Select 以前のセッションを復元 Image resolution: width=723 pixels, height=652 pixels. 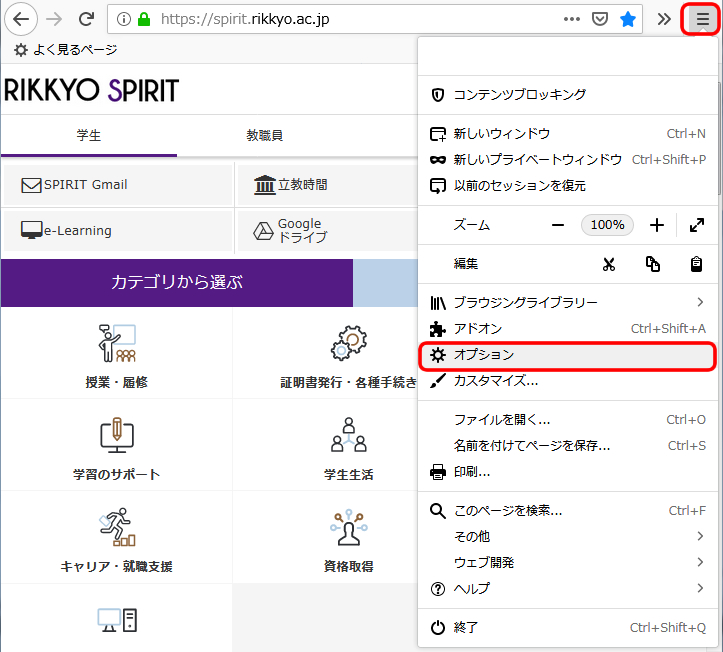point(567,185)
